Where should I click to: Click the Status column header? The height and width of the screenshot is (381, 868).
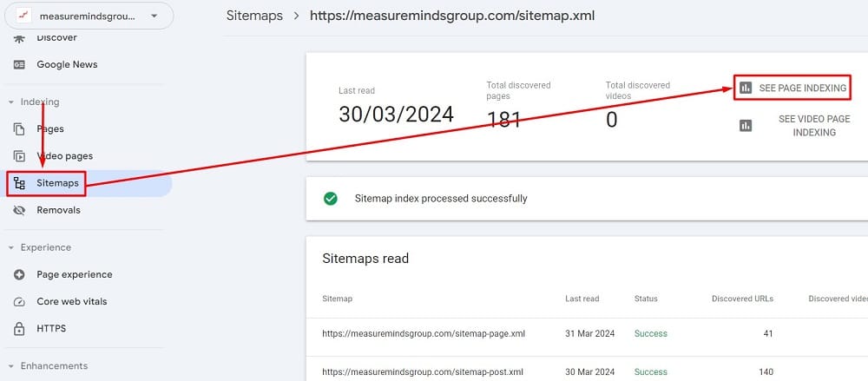(x=646, y=299)
